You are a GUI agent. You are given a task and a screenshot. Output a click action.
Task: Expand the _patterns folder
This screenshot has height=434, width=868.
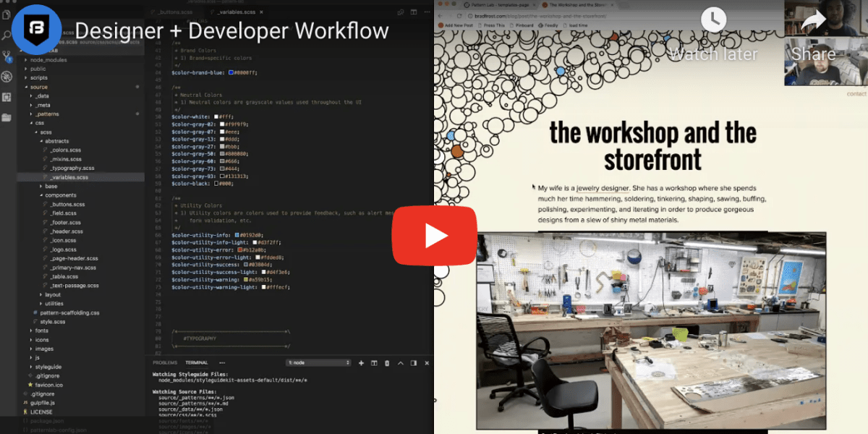coord(47,114)
